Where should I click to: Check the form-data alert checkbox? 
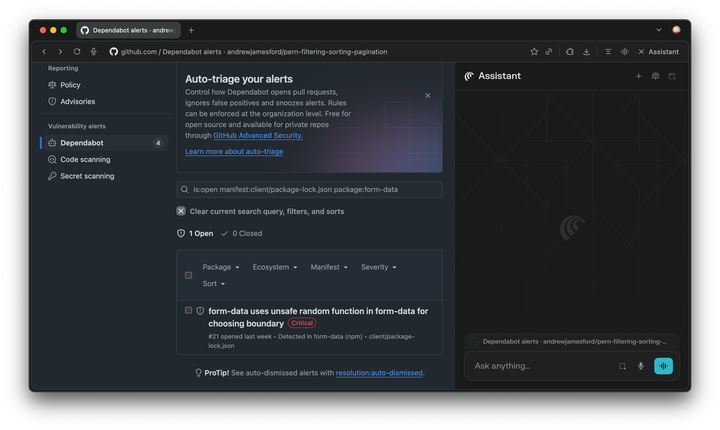[x=188, y=311]
